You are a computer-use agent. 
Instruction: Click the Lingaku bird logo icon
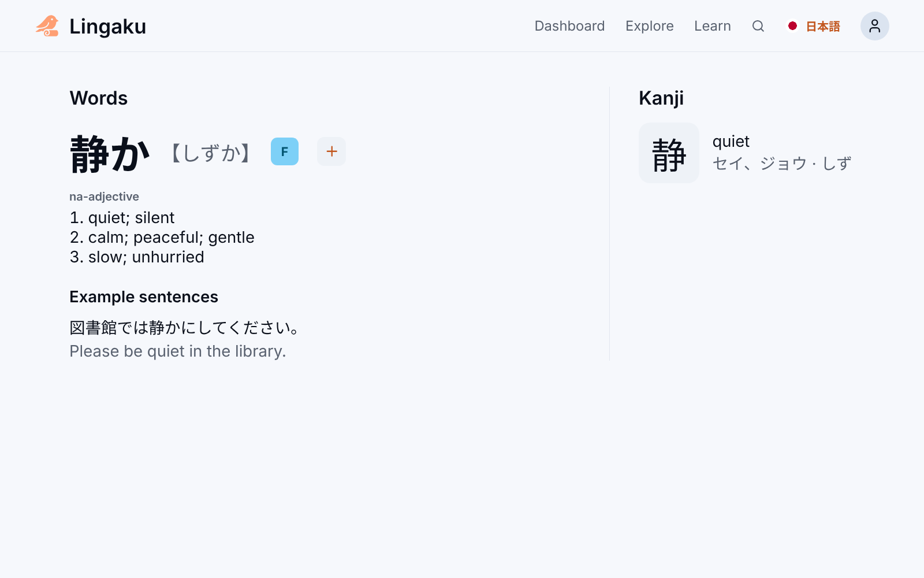pyautogui.click(x=47, y=26)
